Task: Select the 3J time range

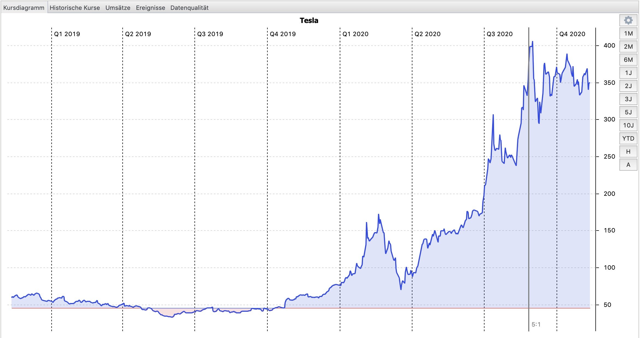Action: pyautogui.click(x=628, y=99)
